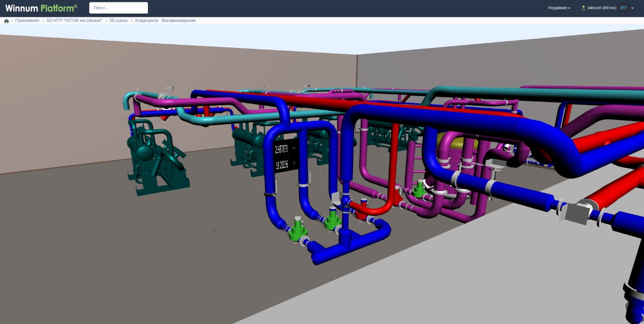
Task: Go to home via breadcrumb house icon
Action: tap(7, 21)
